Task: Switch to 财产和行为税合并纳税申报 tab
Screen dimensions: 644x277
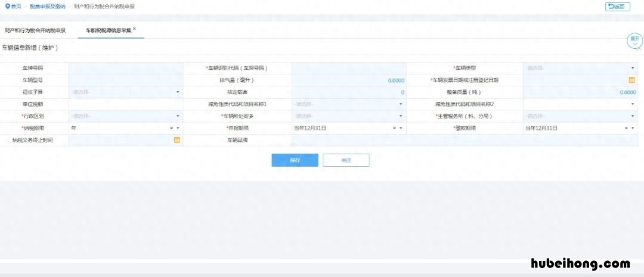Action: tap(35, 30)
